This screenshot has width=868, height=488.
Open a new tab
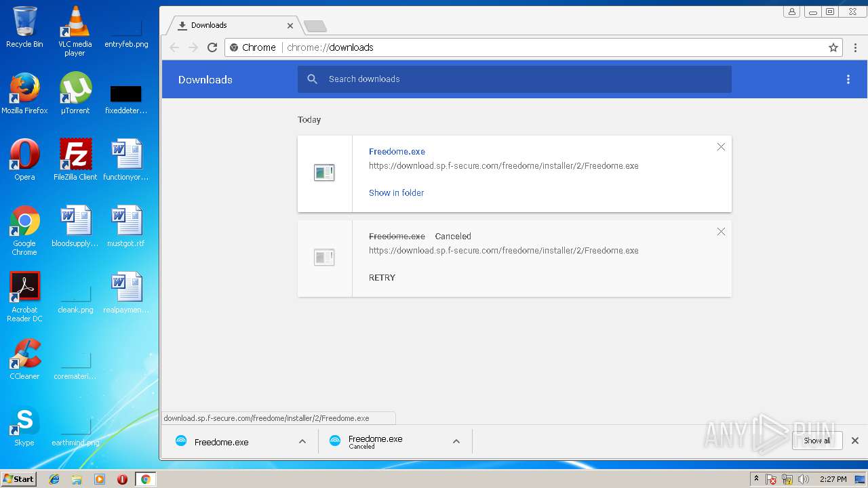coord(315,26)
